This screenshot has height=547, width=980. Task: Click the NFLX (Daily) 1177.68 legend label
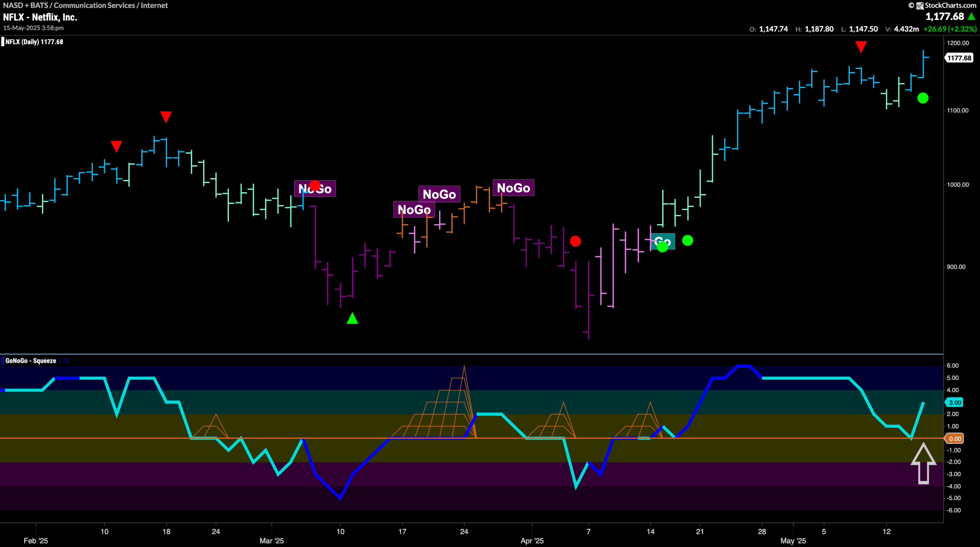pyautogui.click(x=34, y=42)
